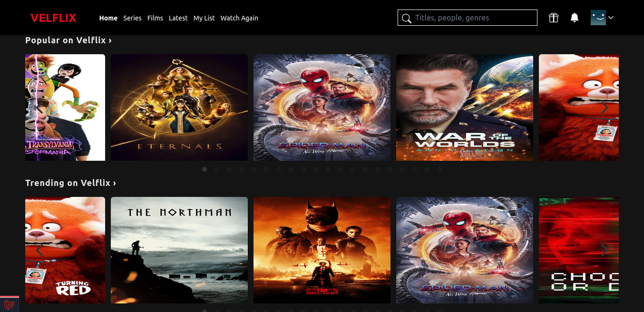This screenshot has height=312, width=644.
Task: Open the Trending on Velflix heading link
Action: coord(71,183)
